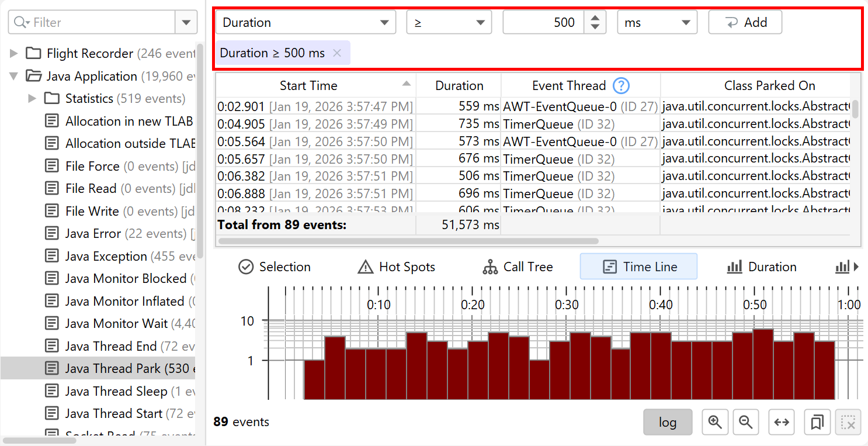
Task: Open the ms unit dropdown
Action: [657, 23]
